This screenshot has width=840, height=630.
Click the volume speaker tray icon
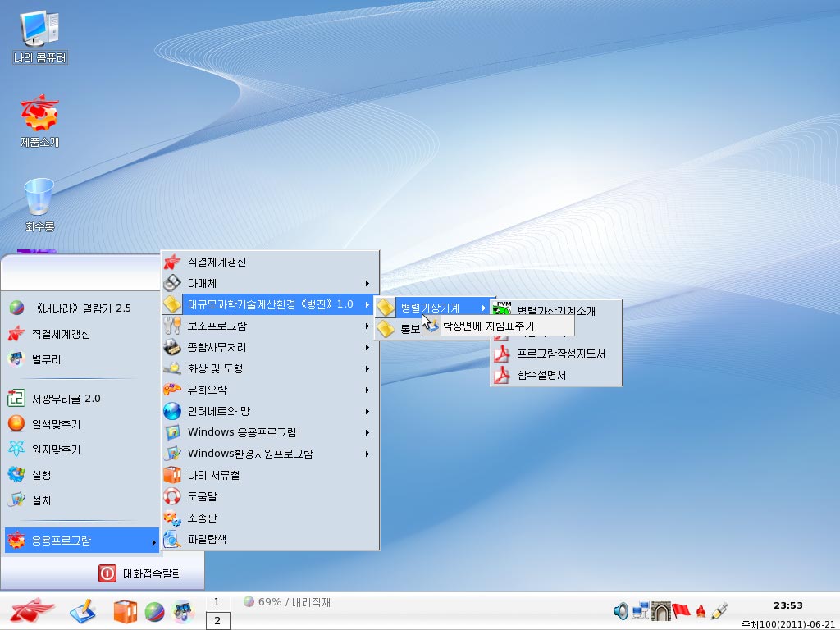point(621,610)
